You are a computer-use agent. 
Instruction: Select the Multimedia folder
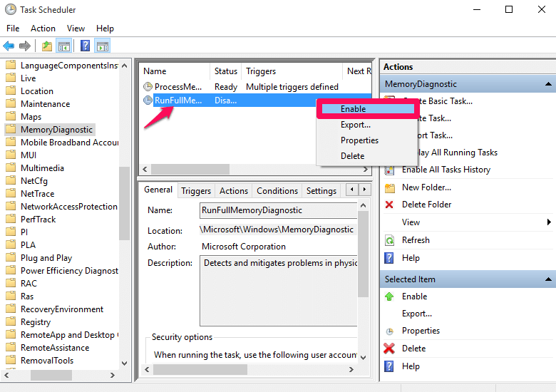(42, 168)
